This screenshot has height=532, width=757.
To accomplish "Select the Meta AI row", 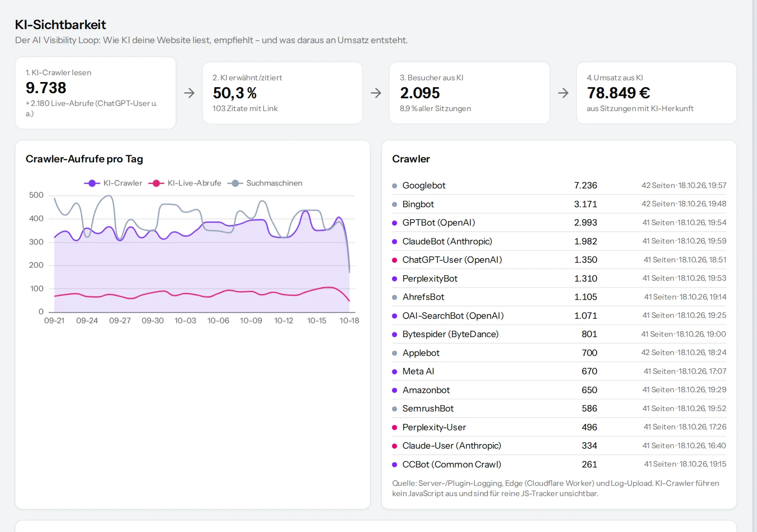I will pos(559,371).
